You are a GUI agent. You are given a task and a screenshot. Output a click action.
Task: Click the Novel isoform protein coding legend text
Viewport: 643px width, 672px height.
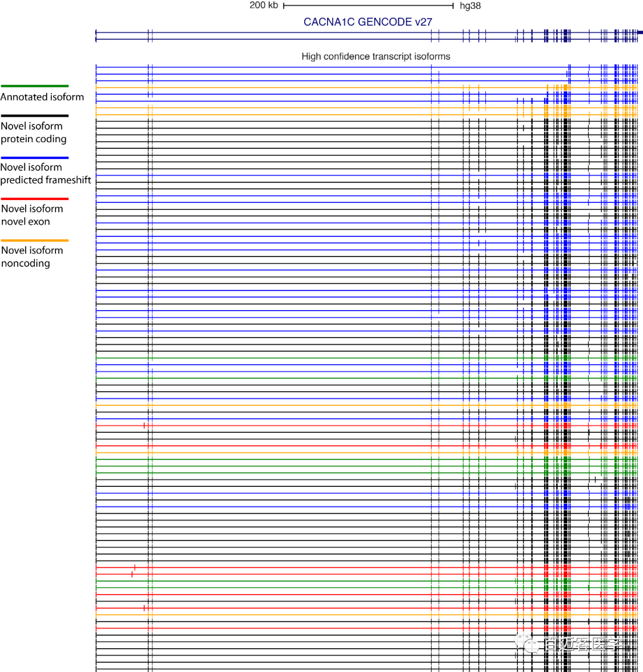(33, 133)
